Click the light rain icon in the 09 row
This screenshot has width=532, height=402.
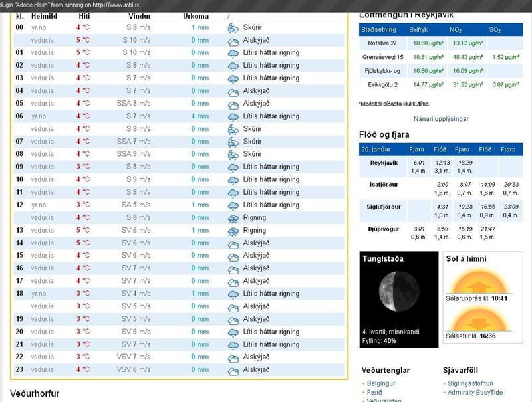(x=233, y=168)
